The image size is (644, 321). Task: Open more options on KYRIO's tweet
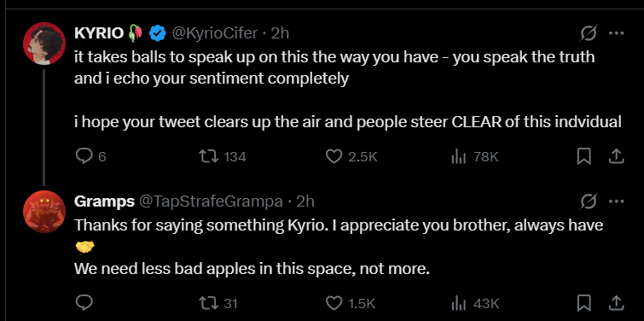616,33
